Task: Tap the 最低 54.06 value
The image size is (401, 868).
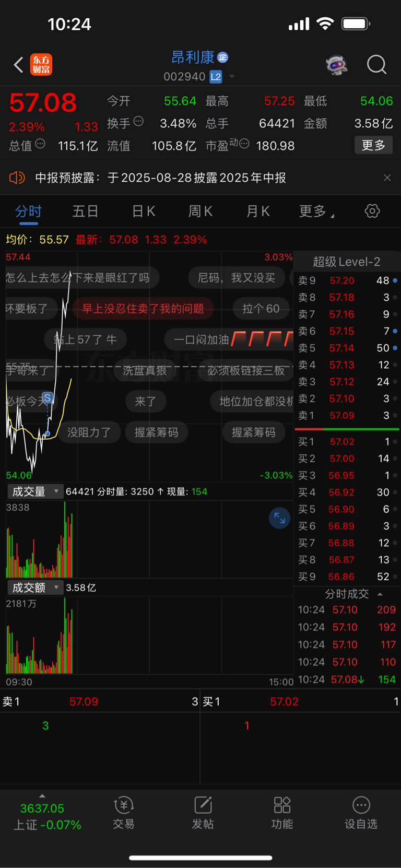Action: (x=376, y=101)
